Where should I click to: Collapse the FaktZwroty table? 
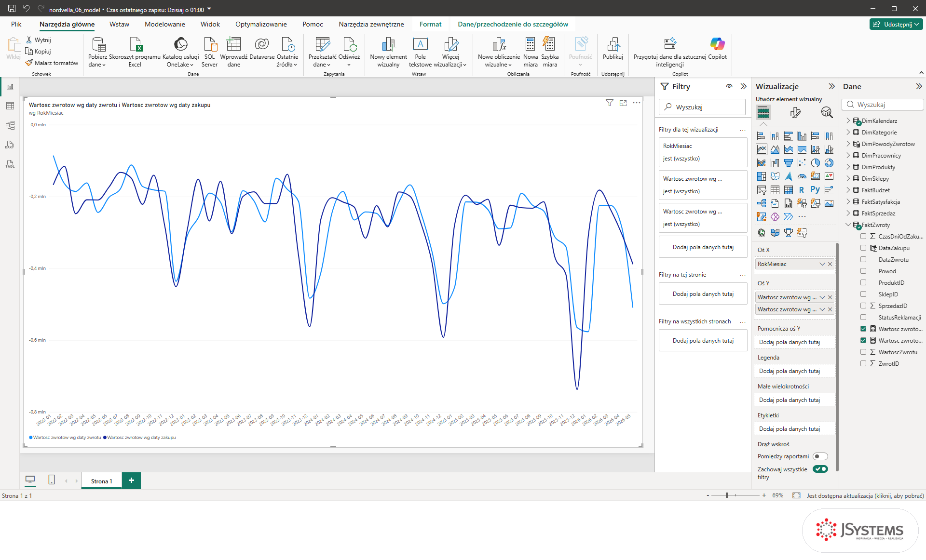[848, 225]
